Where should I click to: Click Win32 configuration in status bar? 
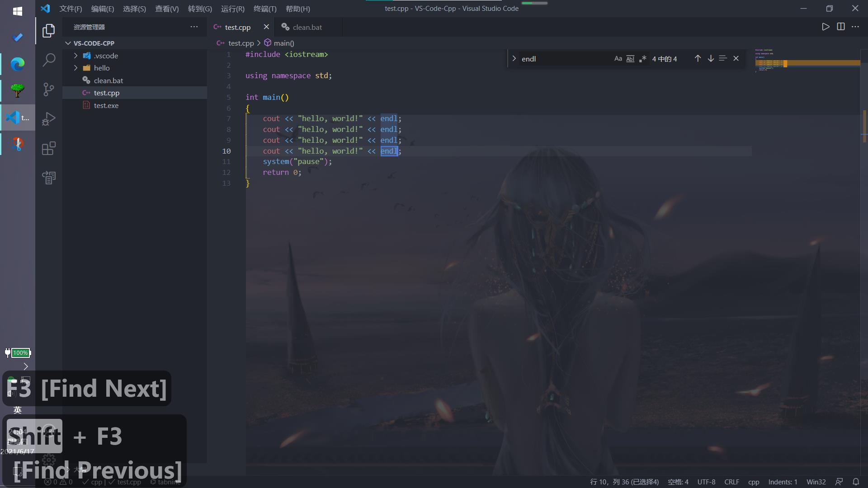coord(816,482)
